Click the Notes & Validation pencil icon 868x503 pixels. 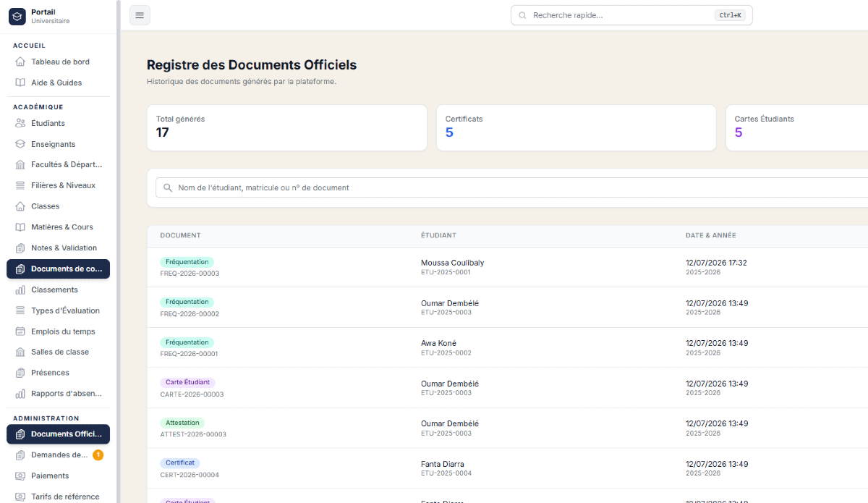pyautogui.click(x=20, y=248)
